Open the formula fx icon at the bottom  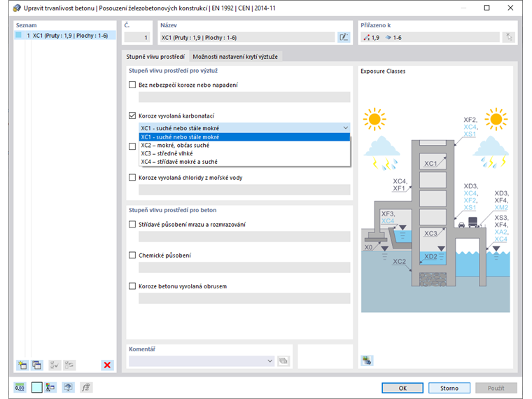coord(86,388)
